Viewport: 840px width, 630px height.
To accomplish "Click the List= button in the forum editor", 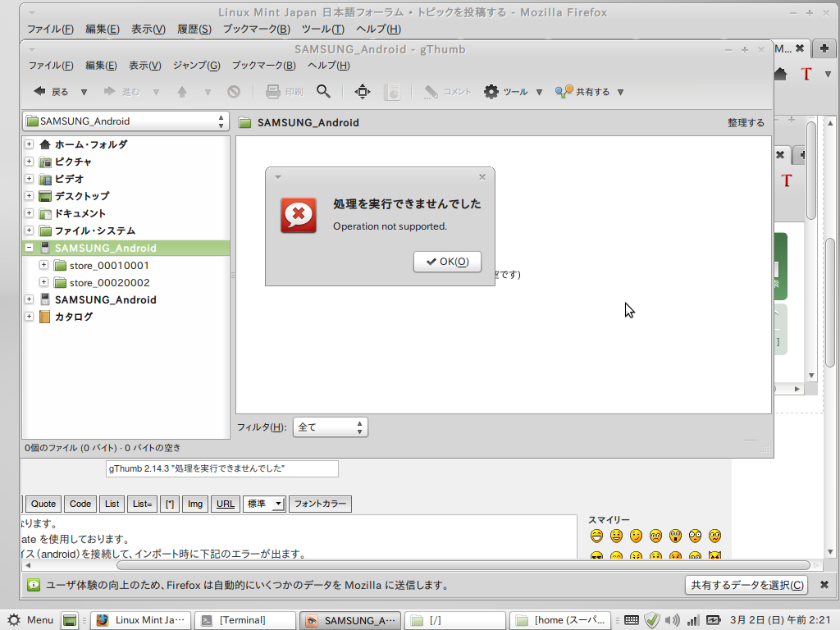I will (142, 504).
